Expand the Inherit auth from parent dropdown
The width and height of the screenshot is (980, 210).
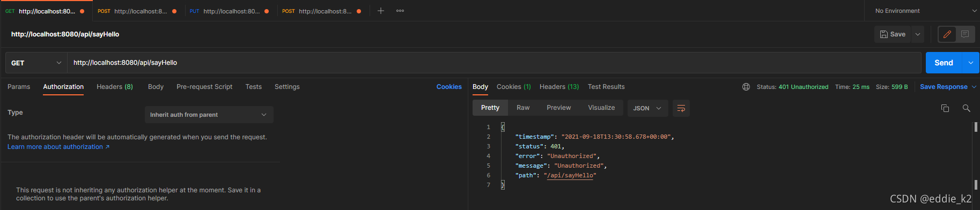pyautogui.click(x=209, y=115)
